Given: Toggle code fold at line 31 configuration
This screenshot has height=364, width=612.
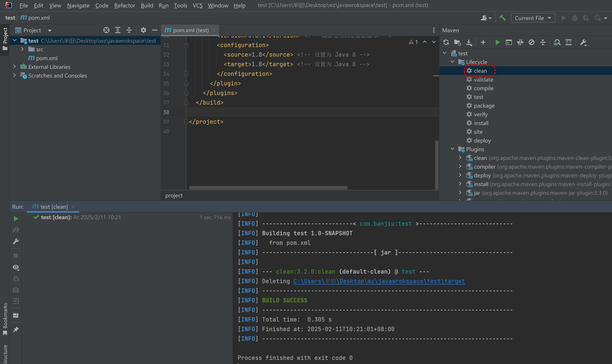Looking at the screenshot, I should 186,45.
